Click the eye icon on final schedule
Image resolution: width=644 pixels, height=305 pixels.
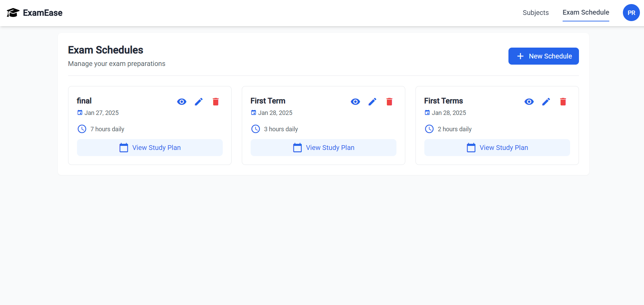(x=182, y=102)
